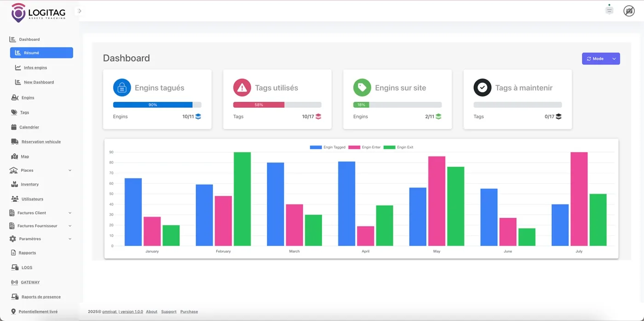The width and height of the screenshot is (644, 321).
Task: Click the Utilisateurs users icon
Action: point(13,199)
